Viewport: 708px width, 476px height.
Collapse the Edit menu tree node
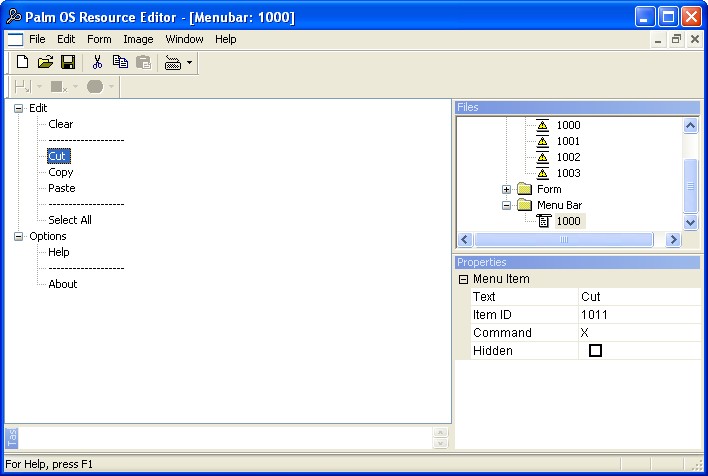coord(19,108)
